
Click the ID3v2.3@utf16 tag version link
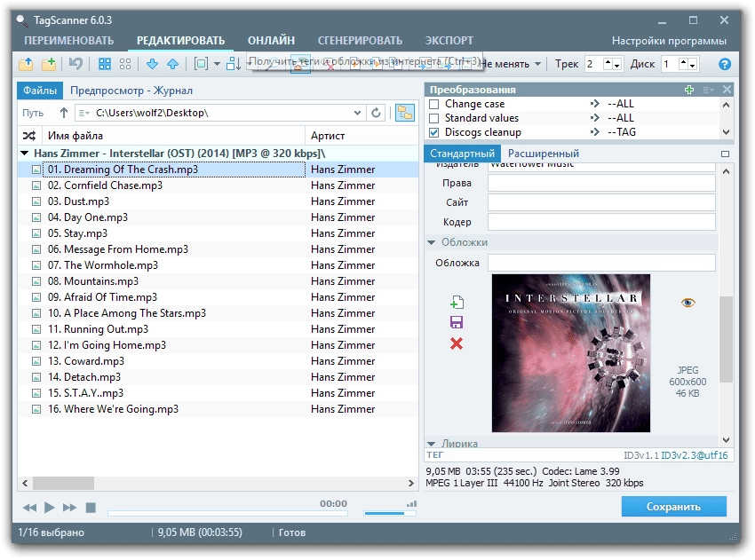tap(695, 455)
